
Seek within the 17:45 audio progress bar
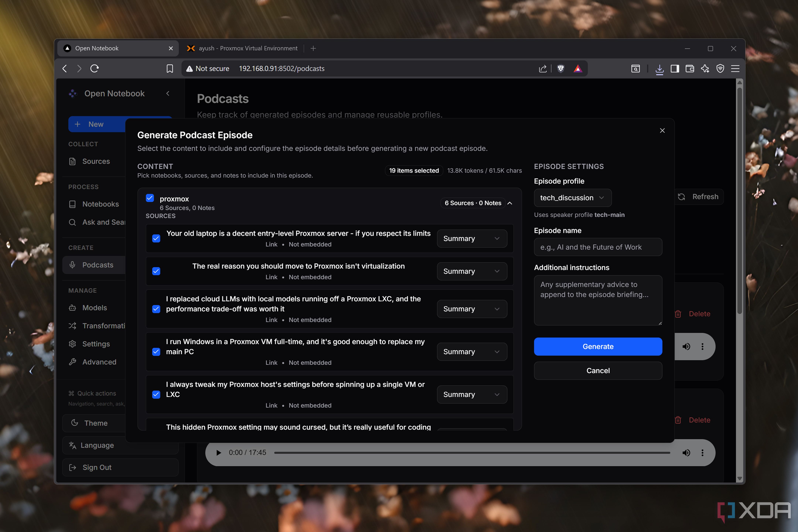tap(472, 453)
